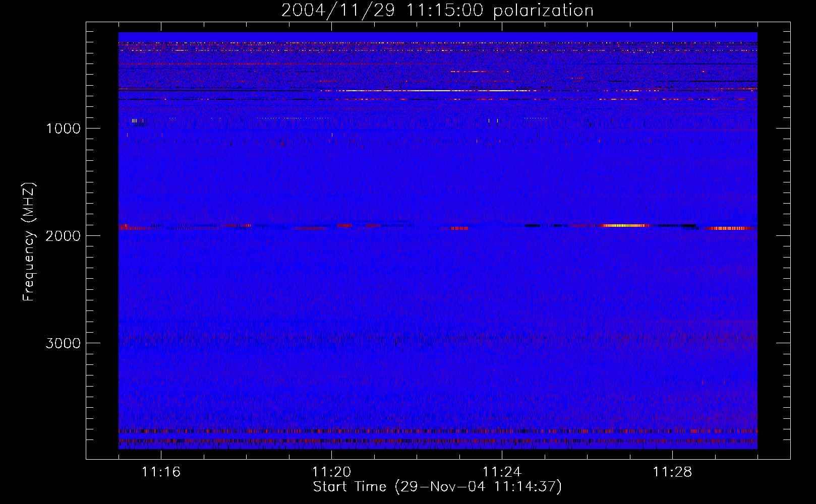Click the 11:20 time tick label
This screenshot has width=816, height=504.
pos(332,472)
